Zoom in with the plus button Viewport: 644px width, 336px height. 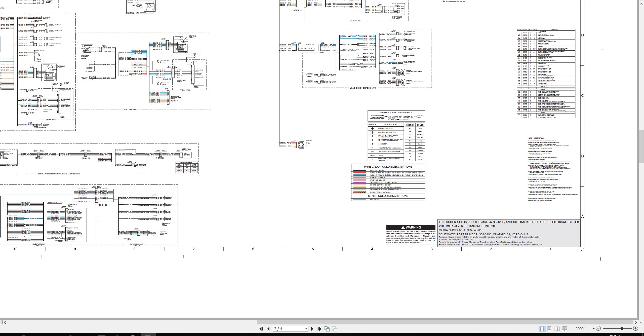click(x=636, y=328)
